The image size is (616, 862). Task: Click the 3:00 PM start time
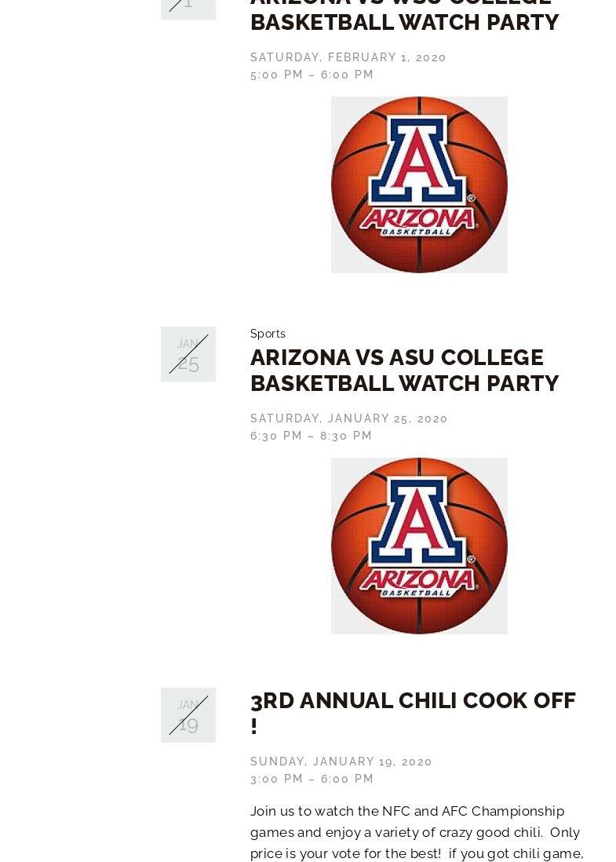(276, 779)
